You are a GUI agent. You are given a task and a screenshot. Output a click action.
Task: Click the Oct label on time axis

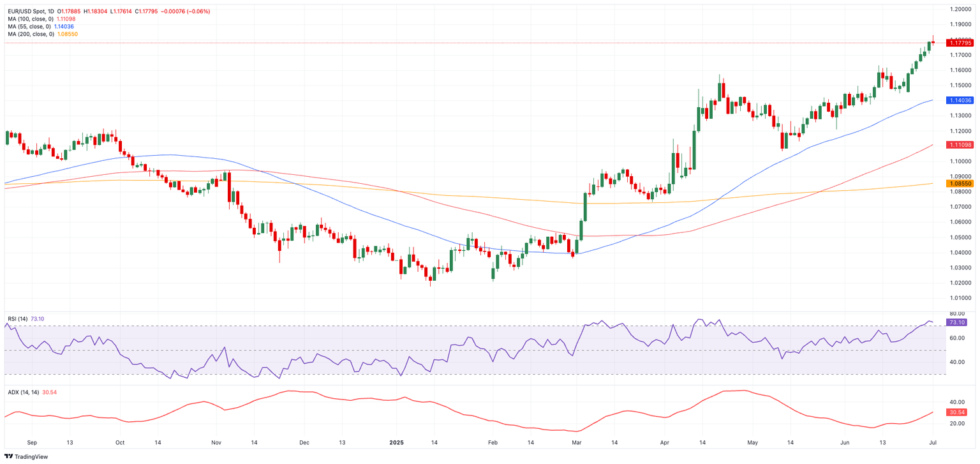119,442
